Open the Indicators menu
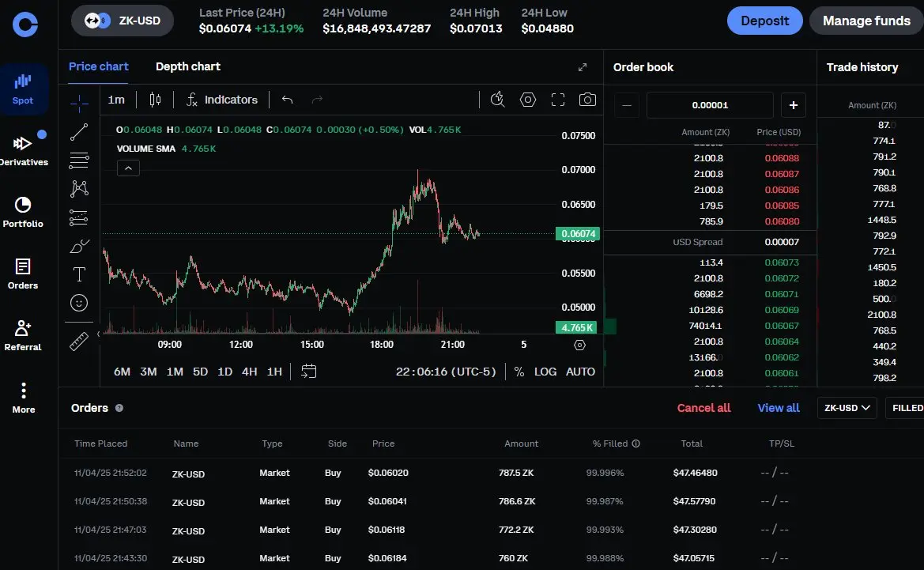The width and height of the screenshot is (924, 570). (x=222, y=100)
